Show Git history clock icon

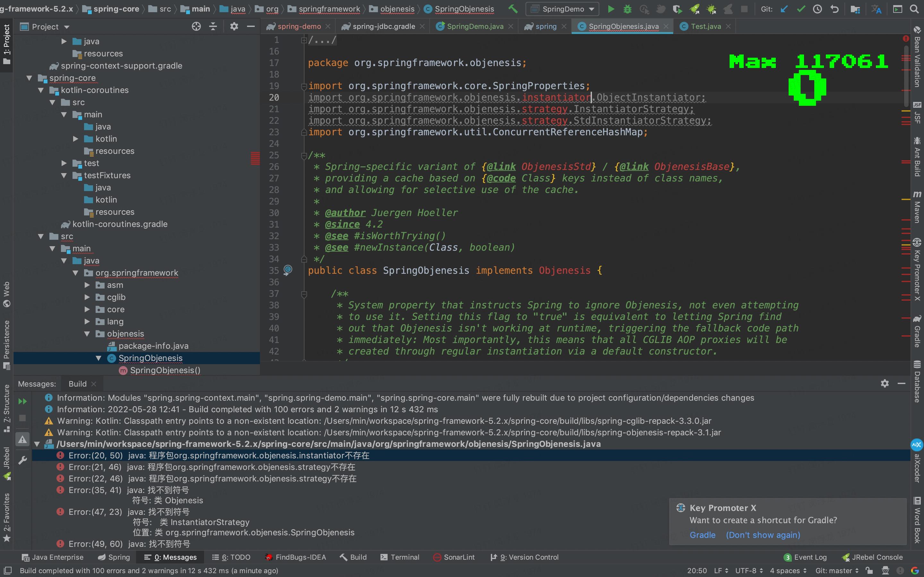point(817,9)
